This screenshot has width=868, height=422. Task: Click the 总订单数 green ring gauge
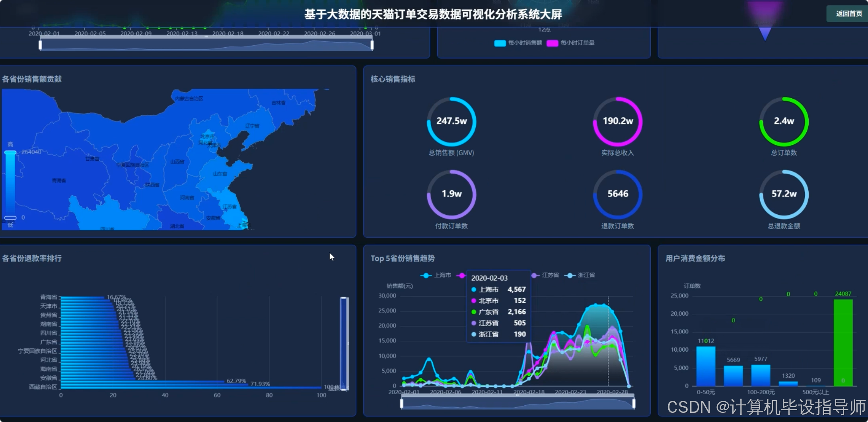pyautogui.click(x=784, y=121)
